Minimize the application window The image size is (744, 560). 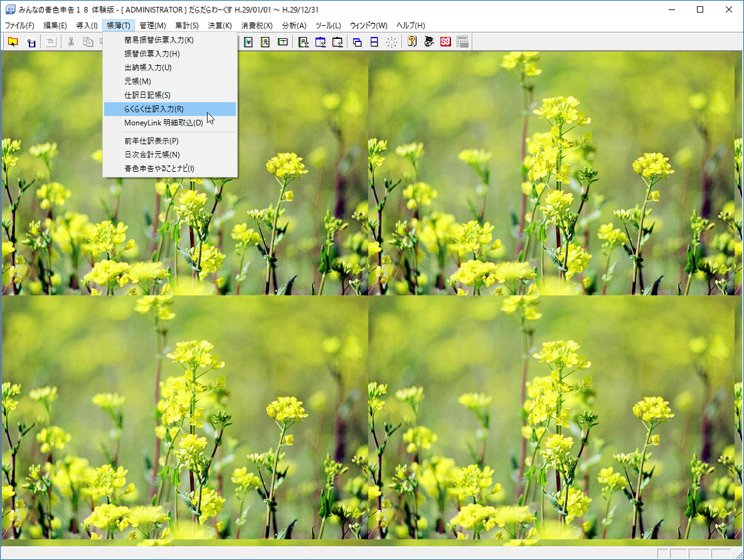[672, 9]
